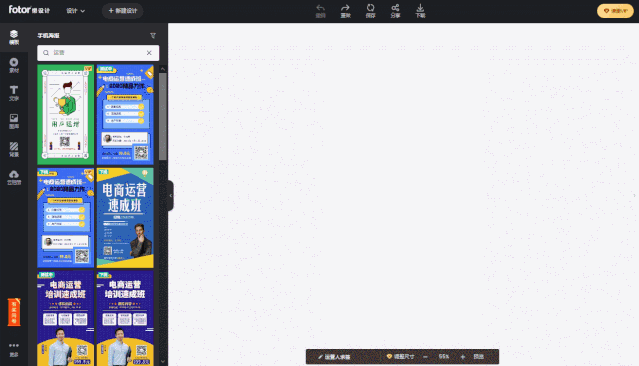Open the Elements sidebar icon
The height and width of the screenshot is (366, 639).
14,65
